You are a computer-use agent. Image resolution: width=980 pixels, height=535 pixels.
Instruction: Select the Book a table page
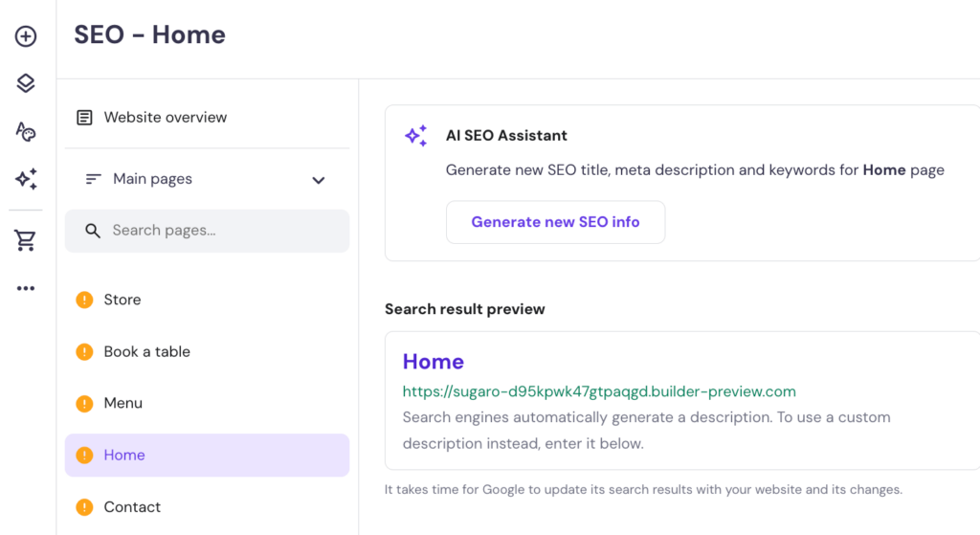point(146,351)
